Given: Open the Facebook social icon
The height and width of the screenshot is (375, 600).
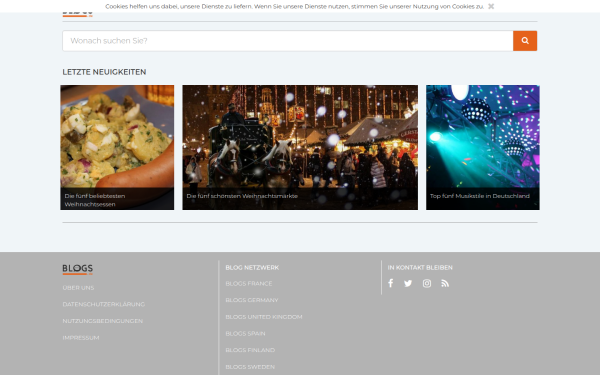Looking at the screenshot, I should pos(390,283).
